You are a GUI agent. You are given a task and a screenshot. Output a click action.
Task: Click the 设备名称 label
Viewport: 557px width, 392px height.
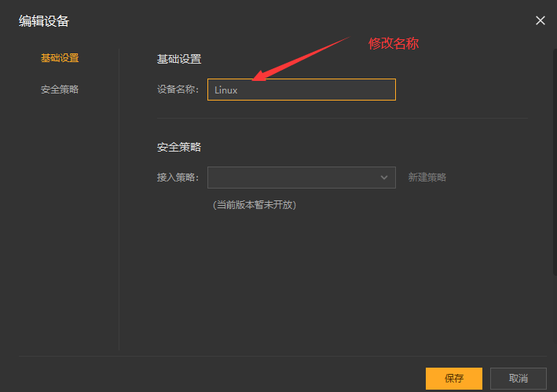pos(178,90)
